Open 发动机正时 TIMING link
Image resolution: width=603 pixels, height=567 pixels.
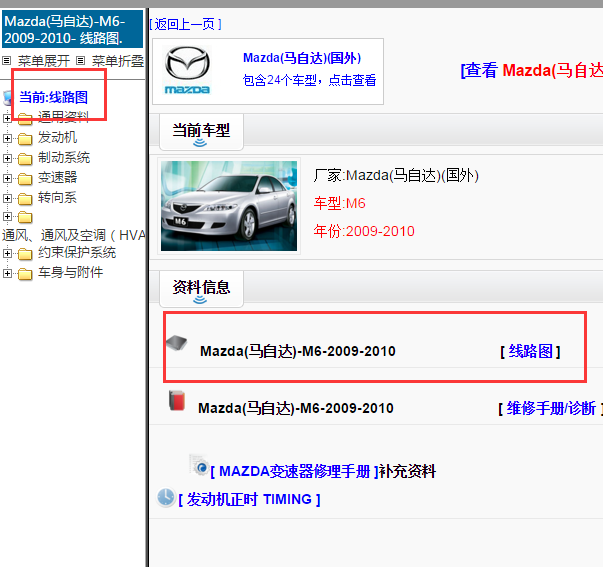(x=249, y=499)
